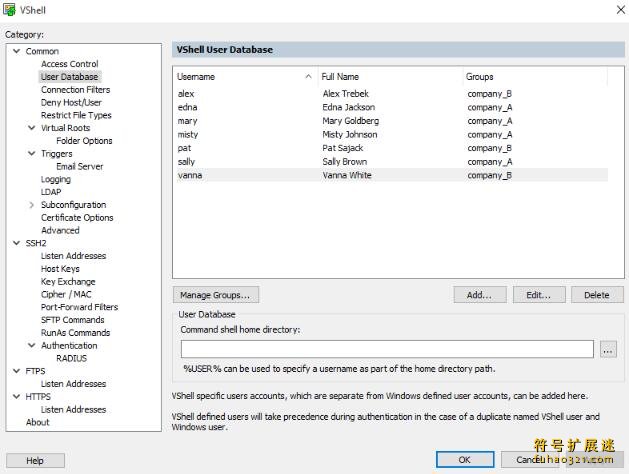Select user row edna

point(391,107)
